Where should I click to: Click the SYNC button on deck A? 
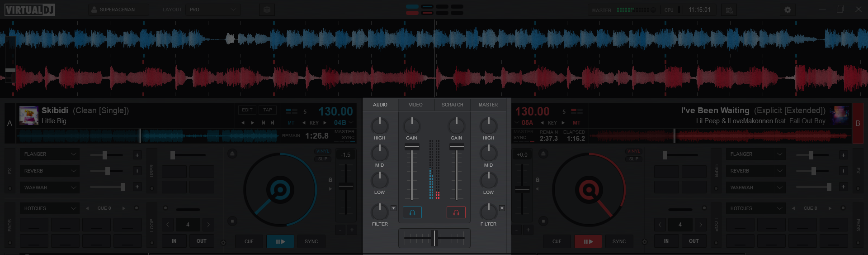pyautogui.click(x=311, y=241)
